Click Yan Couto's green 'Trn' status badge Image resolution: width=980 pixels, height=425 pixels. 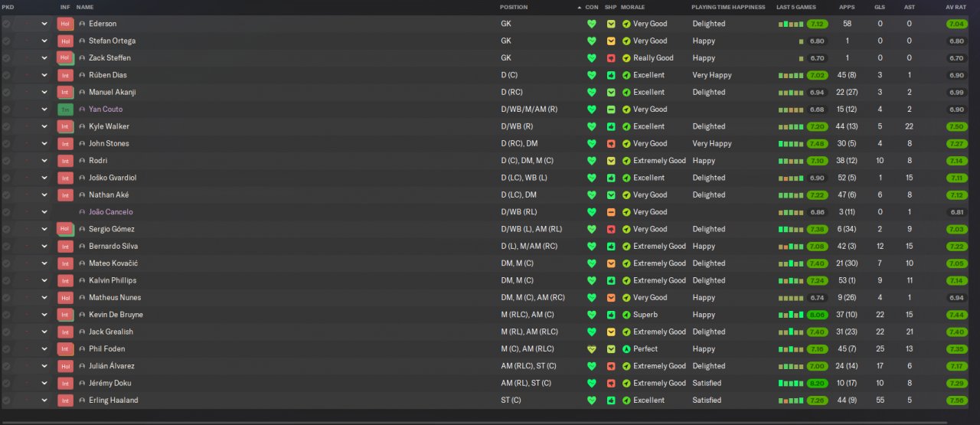65,110
